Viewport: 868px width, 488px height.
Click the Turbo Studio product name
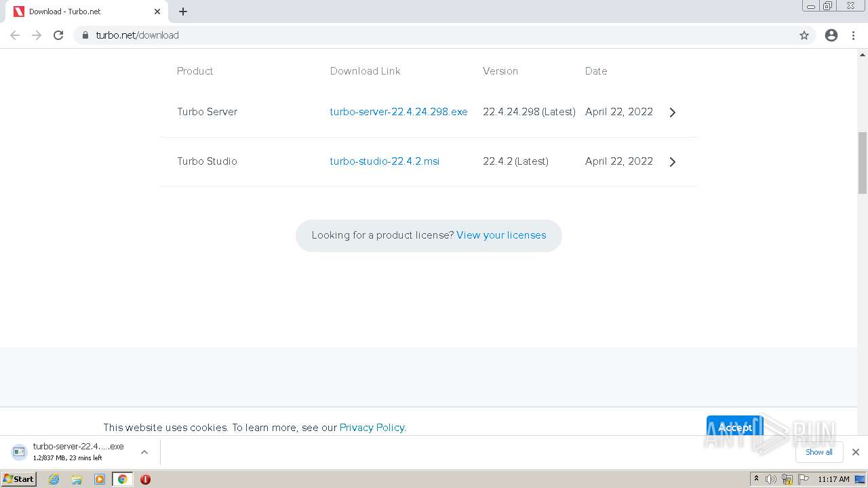tap(208, 161)
